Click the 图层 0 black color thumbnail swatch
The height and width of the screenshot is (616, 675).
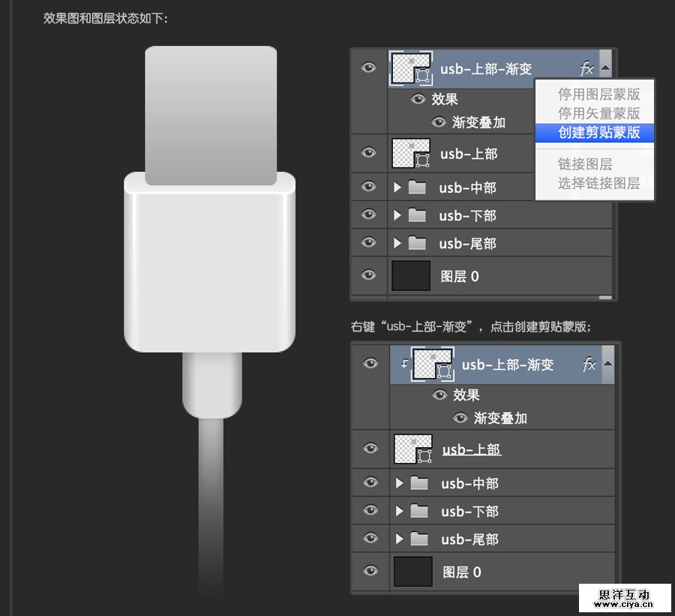point(410,276)
